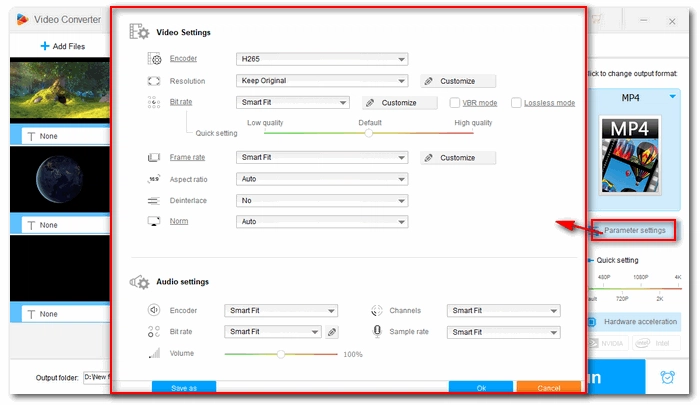Click the Frame rate icon
The width and height of the screenshot is (700, 405).
point(154,157)
